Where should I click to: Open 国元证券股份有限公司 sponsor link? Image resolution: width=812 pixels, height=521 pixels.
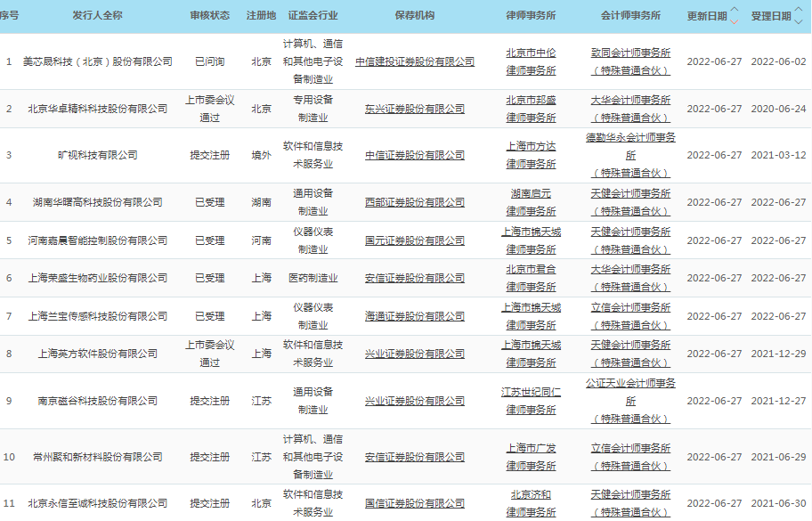pyautogui.click(x=415, y=240)
